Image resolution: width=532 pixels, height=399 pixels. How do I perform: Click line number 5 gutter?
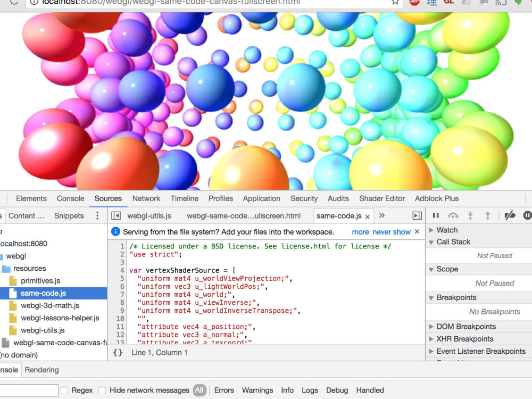click(x=122, y=279)
